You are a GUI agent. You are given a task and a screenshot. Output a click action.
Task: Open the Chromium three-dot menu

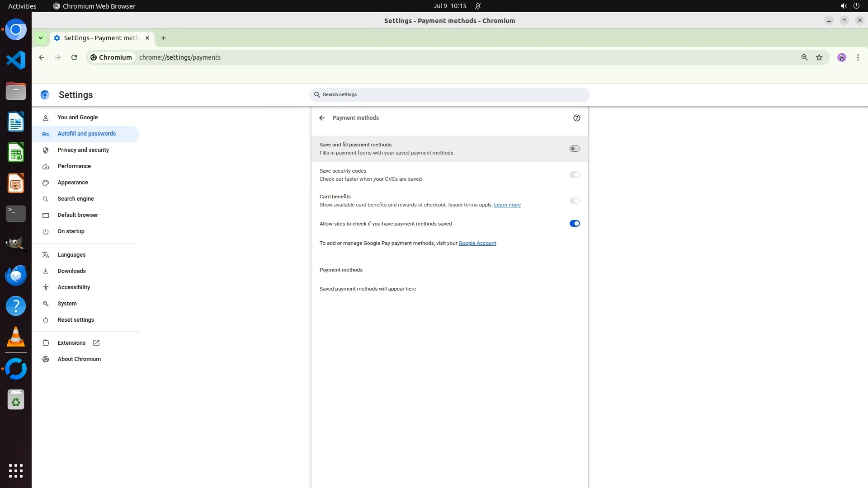click(858, 57)
